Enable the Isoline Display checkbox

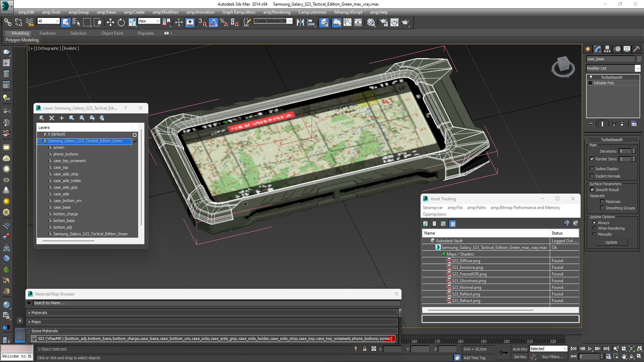click(x=592, y=169)
